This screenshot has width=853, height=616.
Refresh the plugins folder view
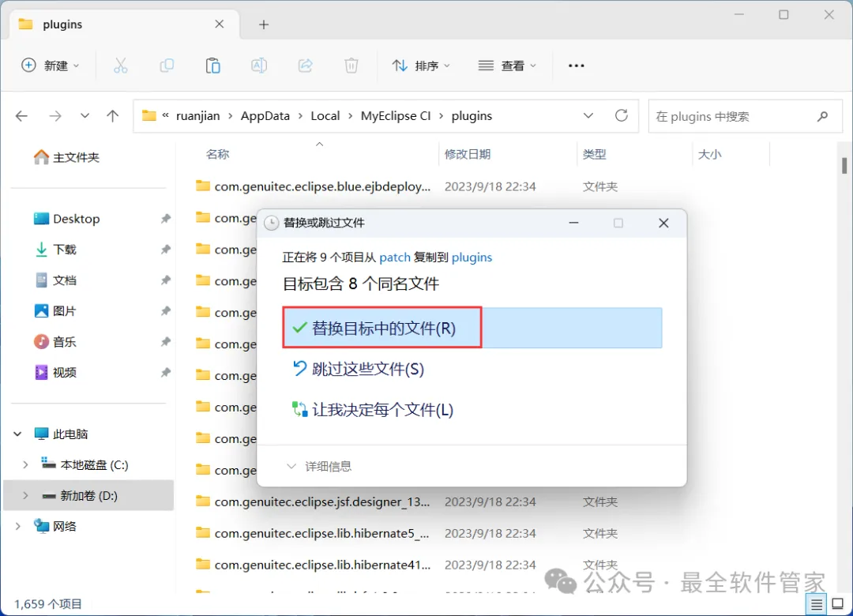pyautogui.click(x=622, y=115)
